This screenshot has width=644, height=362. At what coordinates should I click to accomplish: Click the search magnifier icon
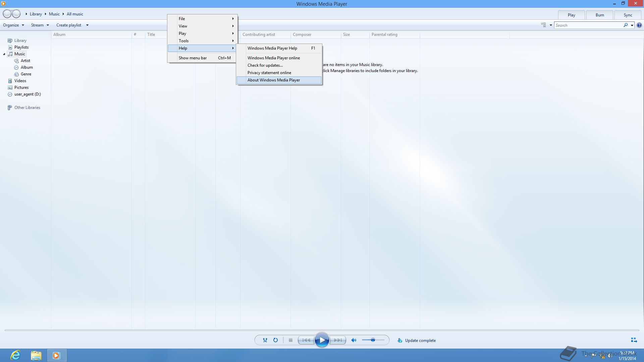[626, 25]
